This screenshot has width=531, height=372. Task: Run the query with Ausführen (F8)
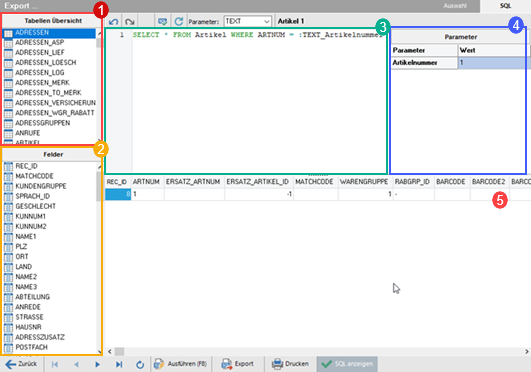tap(180, 364)
